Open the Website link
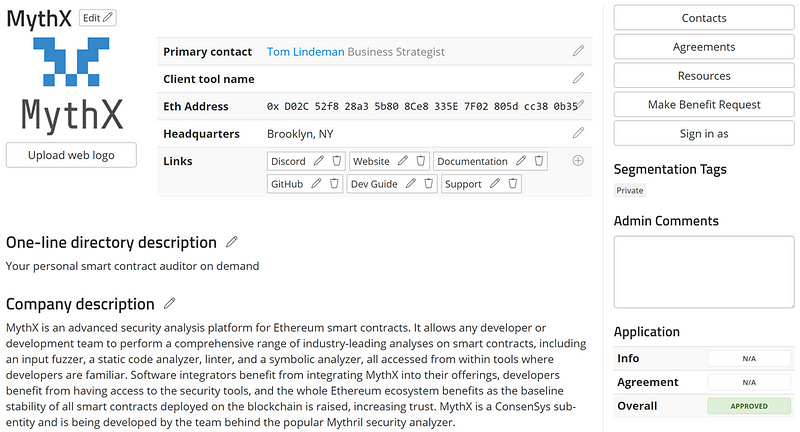Viewport: 800px width, 432px height. pos(371,161)
